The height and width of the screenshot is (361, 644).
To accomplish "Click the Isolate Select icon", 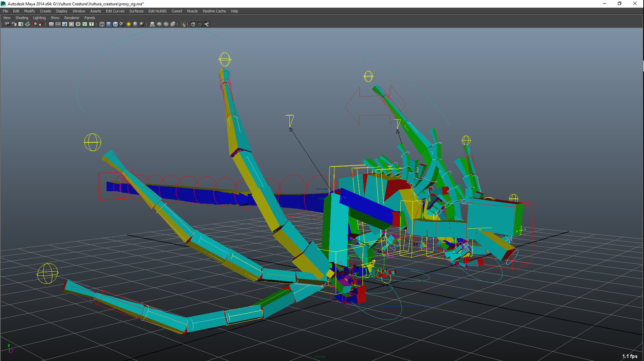I will tap(183, 24).
